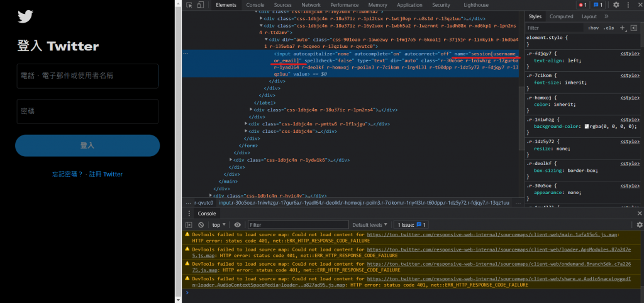Open the DevTools three-dot customize menu
644x303 pixels.
628,5
